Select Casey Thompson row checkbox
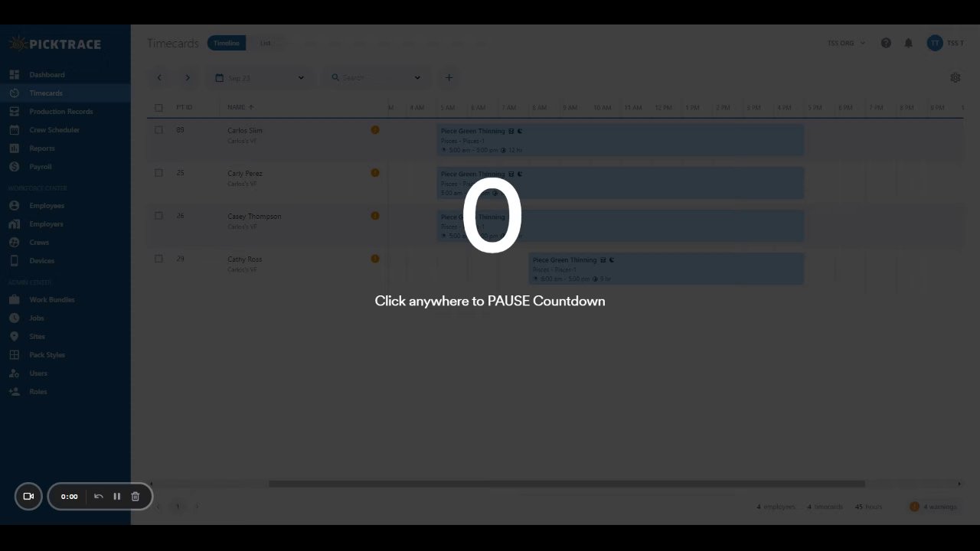980x551 pixels. pyautogui.click(x=158, y=216)
